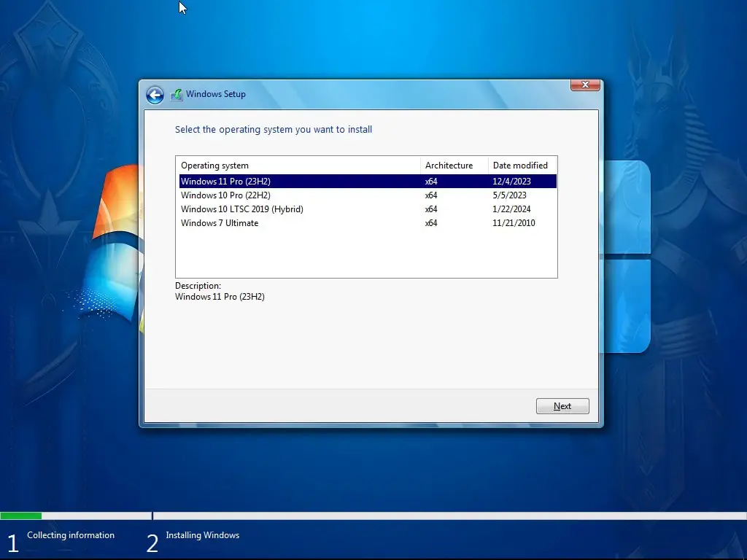
Task: Click the Architecture column header
Action: click(x=449, y=166)
